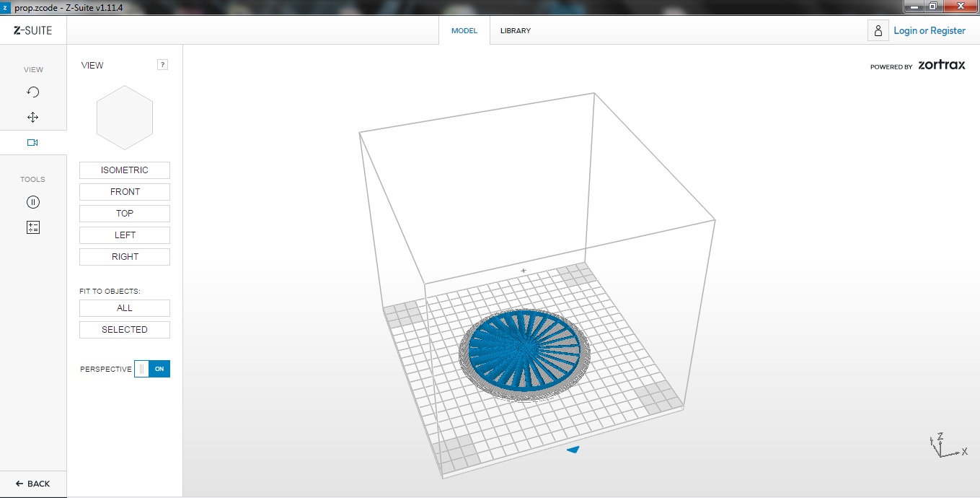Select the pan/move view tool
The height and width of the screenshot is (498, 980).
[32, 117]
